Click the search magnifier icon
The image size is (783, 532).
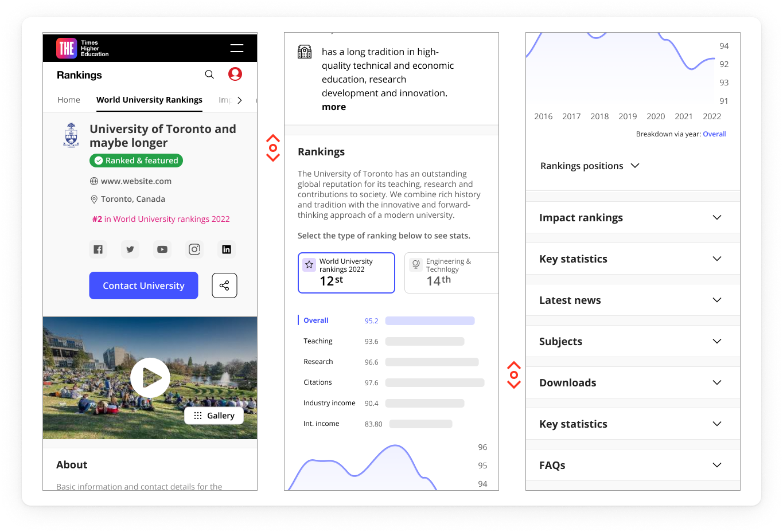[x=209, y=75]
